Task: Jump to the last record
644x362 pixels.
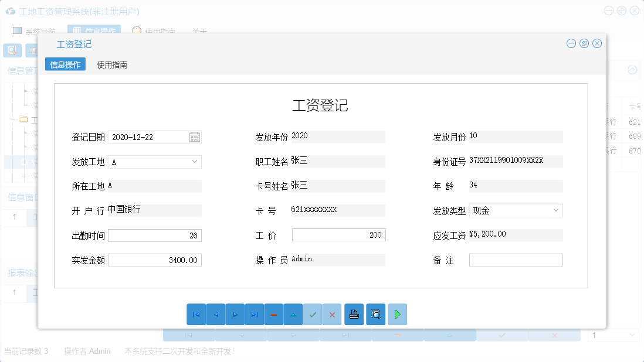Action: click(255, 315)
